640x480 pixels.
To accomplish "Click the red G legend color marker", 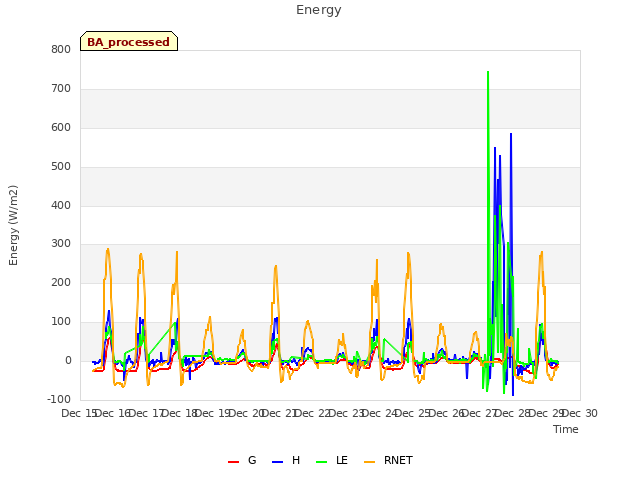I will (x=233, y=462).
